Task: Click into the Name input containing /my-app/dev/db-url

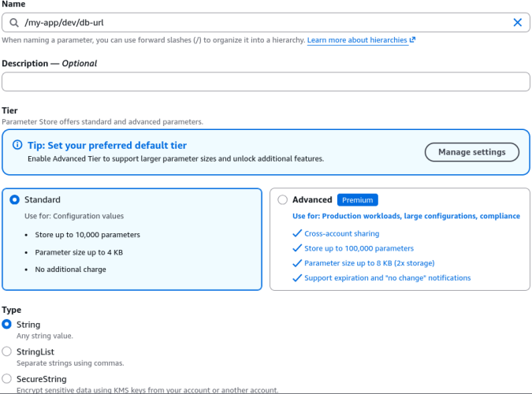Action: (266, 23)
